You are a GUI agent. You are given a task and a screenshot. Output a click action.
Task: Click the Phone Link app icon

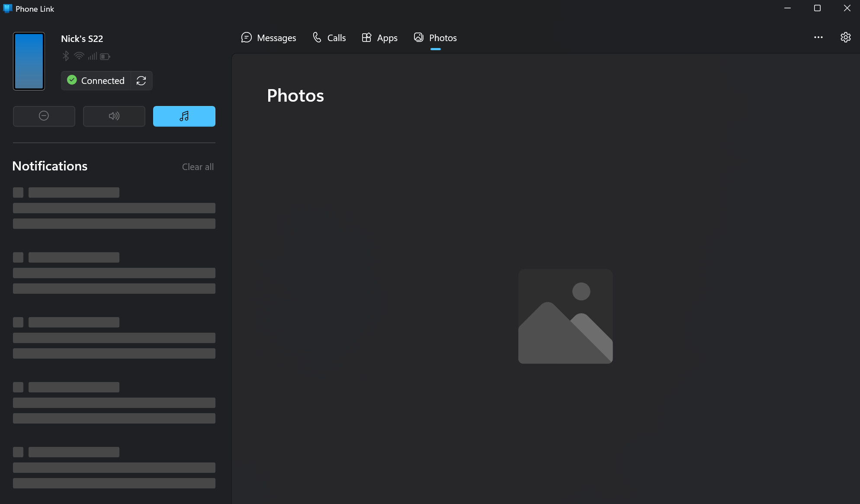click(x=7, y=9)
